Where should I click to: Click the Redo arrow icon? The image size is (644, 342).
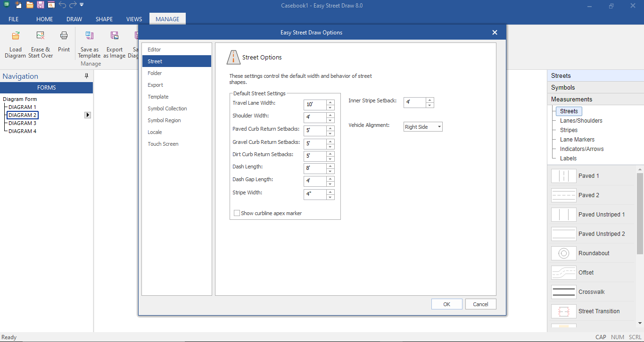click(73, 5)
